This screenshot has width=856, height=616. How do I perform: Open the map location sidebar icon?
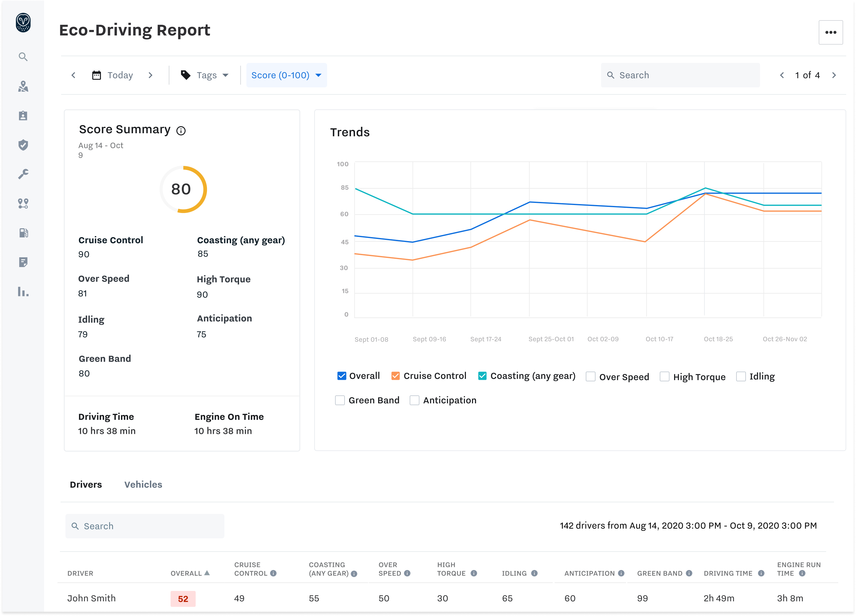[x=23, y=86]
